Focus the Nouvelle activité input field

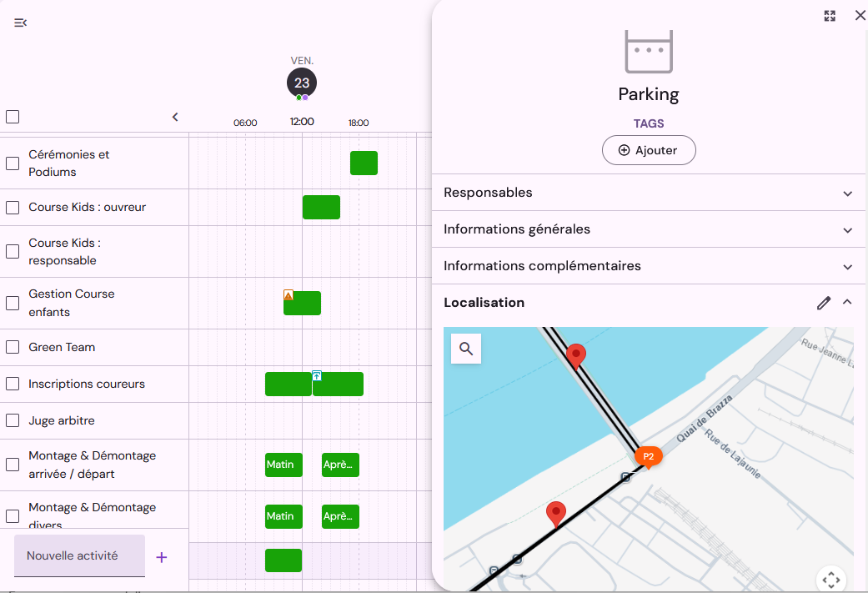[x=80, y=556]
